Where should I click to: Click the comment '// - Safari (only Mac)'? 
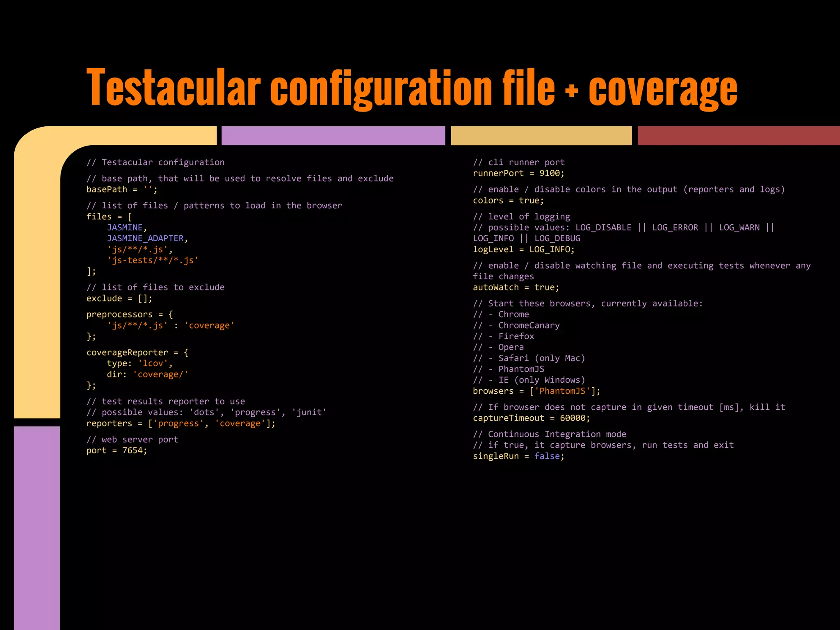529,358
